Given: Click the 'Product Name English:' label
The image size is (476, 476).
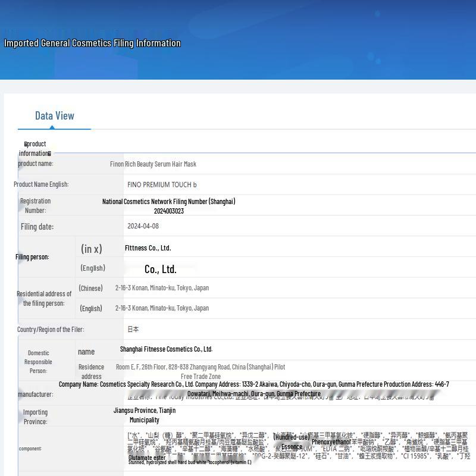Looking at the screenshot, I should click(41, 184).
